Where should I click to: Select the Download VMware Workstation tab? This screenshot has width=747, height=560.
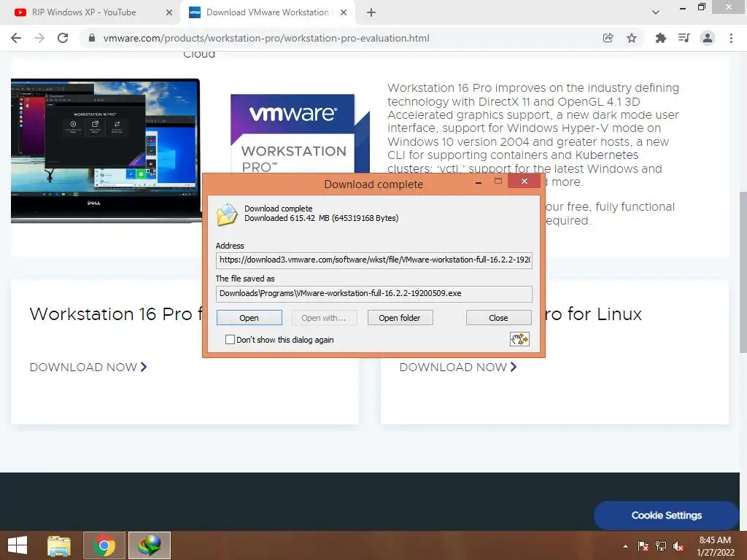(x=267, y=12)
